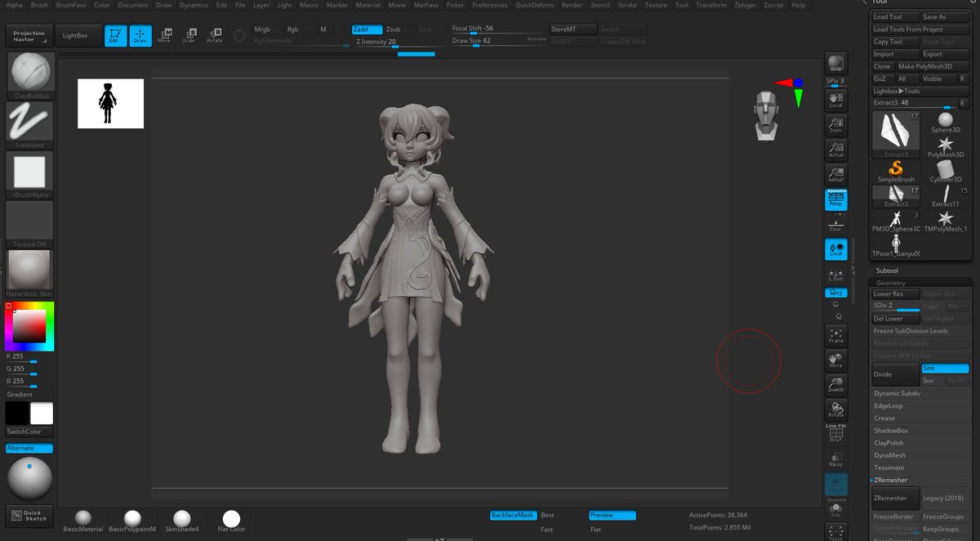This screenshot has height=541, width=980.
Task: Click the Move view icon
Action: 835,361
